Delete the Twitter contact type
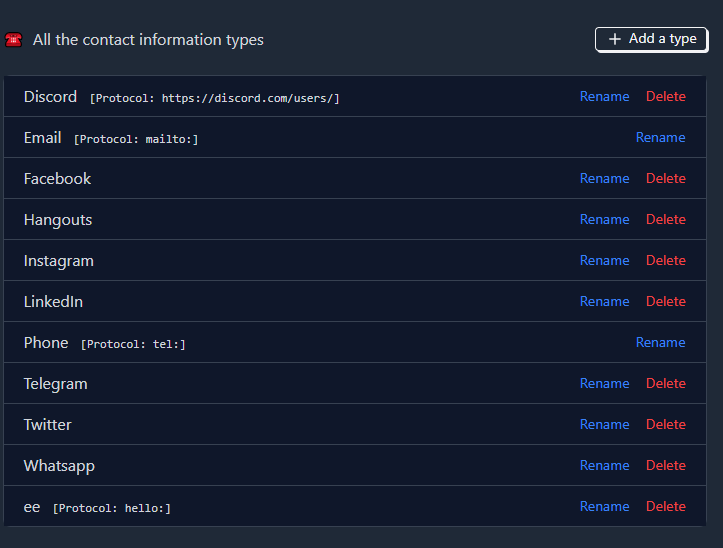 pos(666,424)
